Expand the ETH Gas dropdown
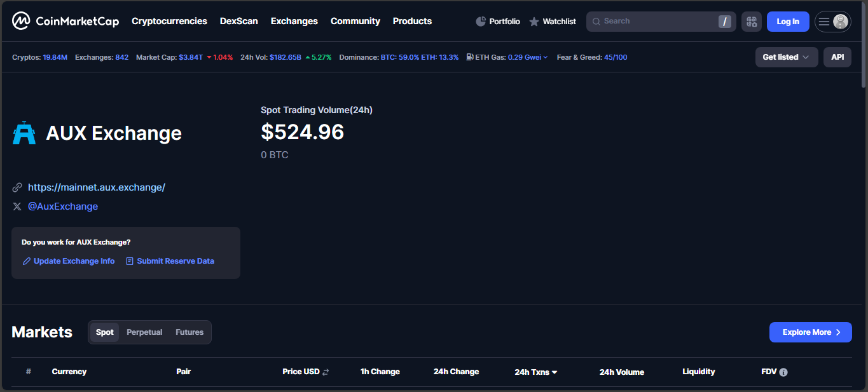The height and width of the screenshot is (392, 868). 545,57
